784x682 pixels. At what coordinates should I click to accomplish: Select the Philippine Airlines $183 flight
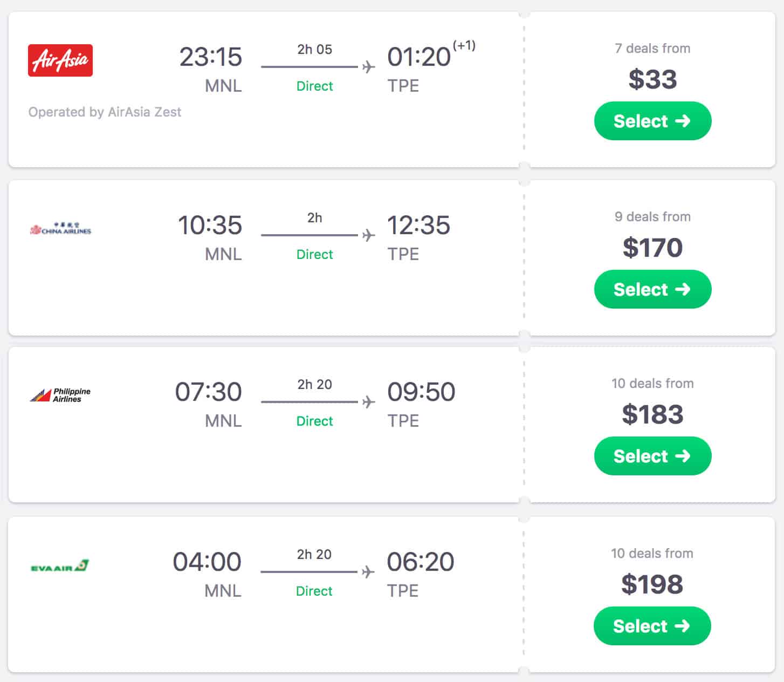pos(652,456)
